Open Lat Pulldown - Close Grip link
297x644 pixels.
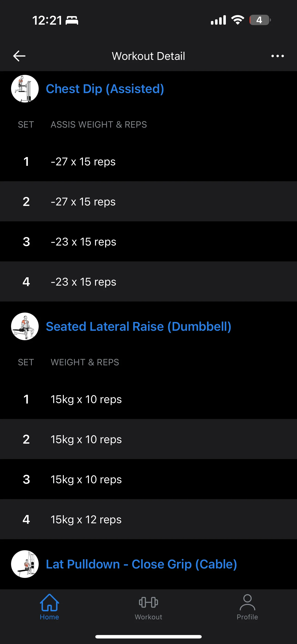click(x=141, y=564)
